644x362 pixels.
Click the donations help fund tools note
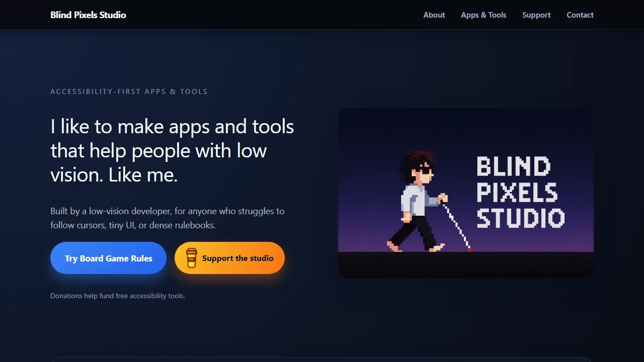pyautogui.click(x=117, y=296)
